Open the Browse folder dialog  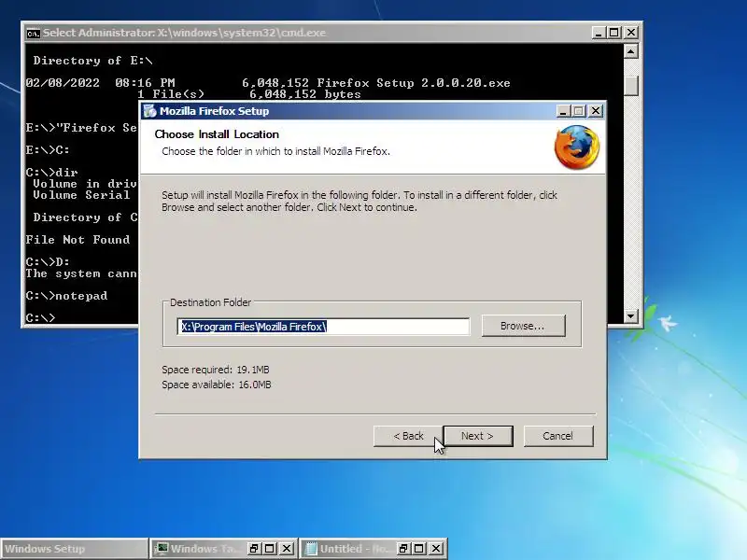coord(523,326)
